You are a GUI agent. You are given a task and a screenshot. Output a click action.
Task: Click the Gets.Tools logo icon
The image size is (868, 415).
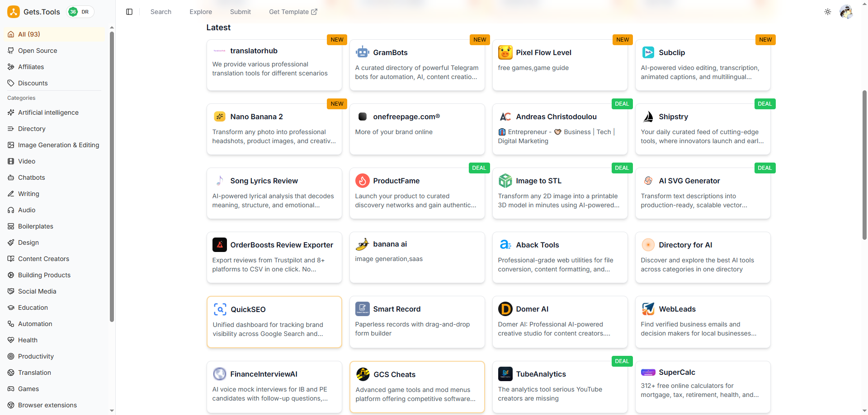click(14, 12)
